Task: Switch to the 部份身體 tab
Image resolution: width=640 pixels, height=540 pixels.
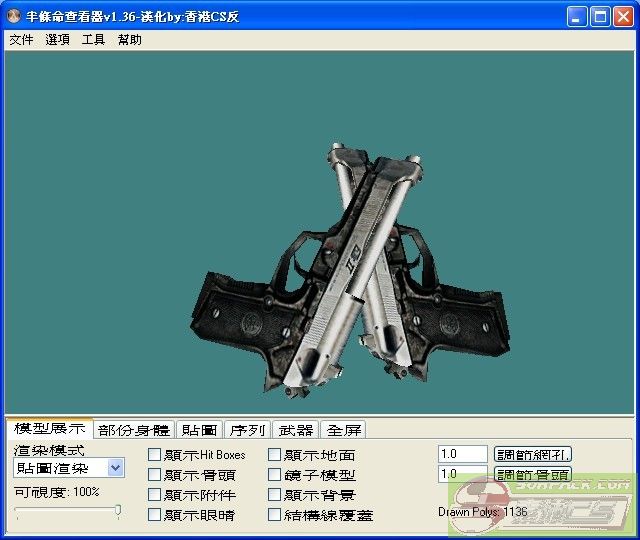Action: click(134, 430)
